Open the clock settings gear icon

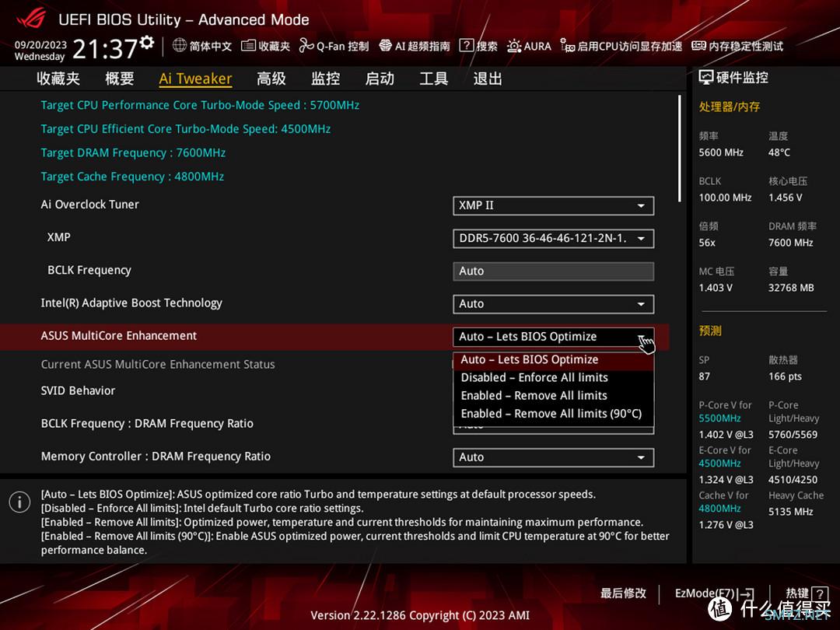147,42
